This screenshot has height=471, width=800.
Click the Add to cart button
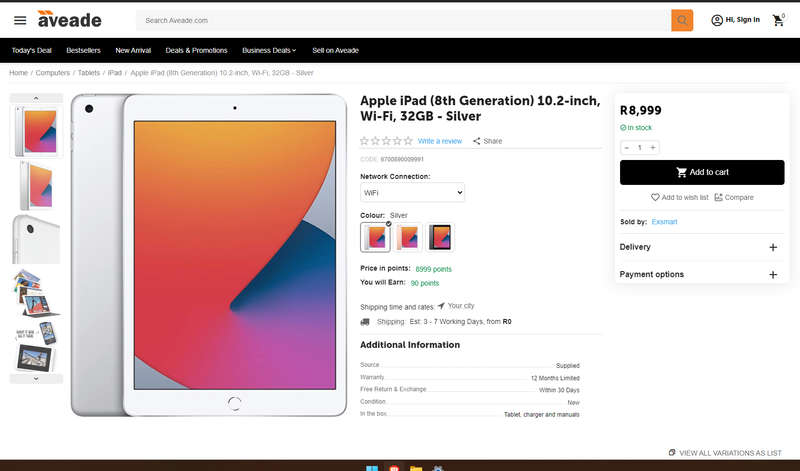pyautogui.click(x=702, y=172)
